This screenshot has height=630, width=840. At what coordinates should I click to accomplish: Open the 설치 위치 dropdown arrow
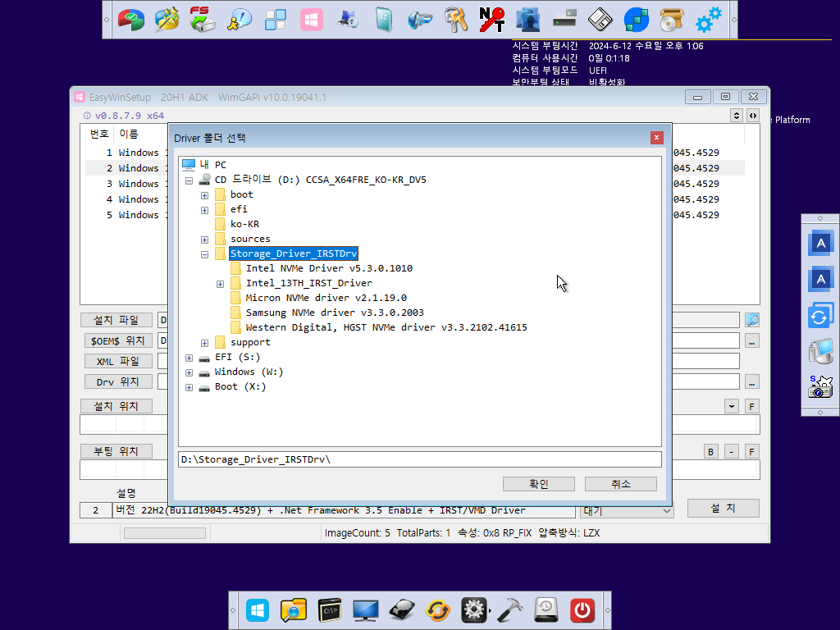pyautogui.click(x=732, y=406)
